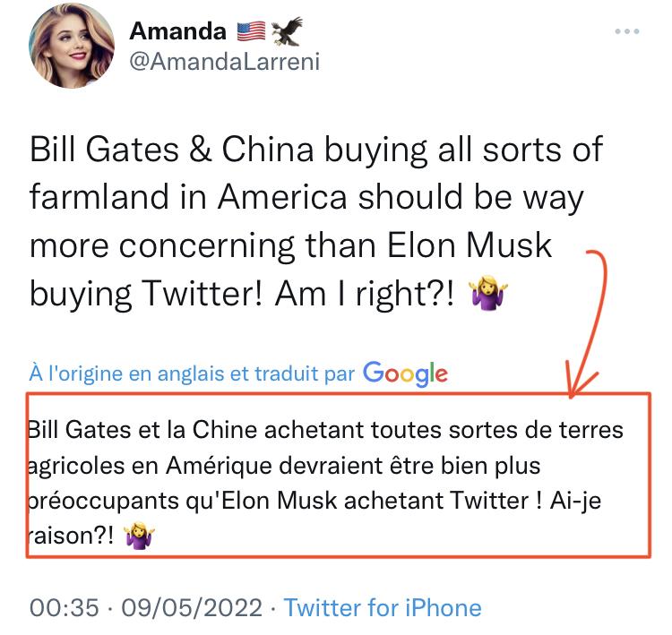Click the shrug emoji in the French translation
The image size is (672, 635).
(x=139, y=536)
